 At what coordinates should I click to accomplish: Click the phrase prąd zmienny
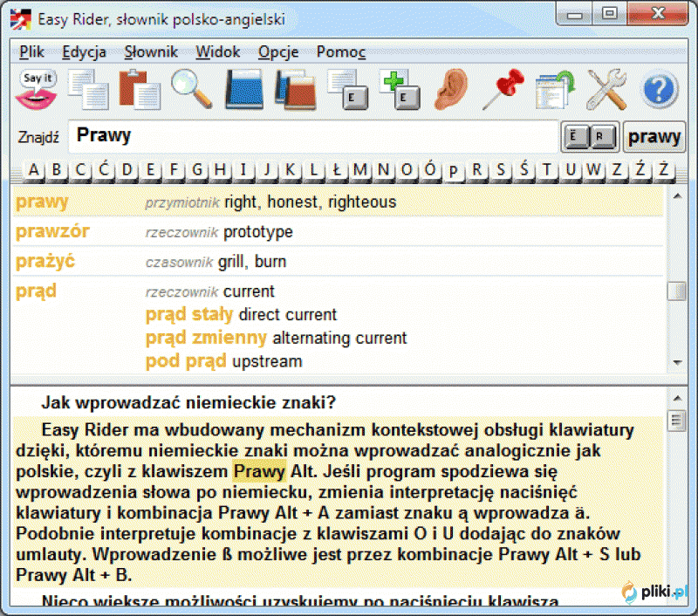[x=206, y=338]
